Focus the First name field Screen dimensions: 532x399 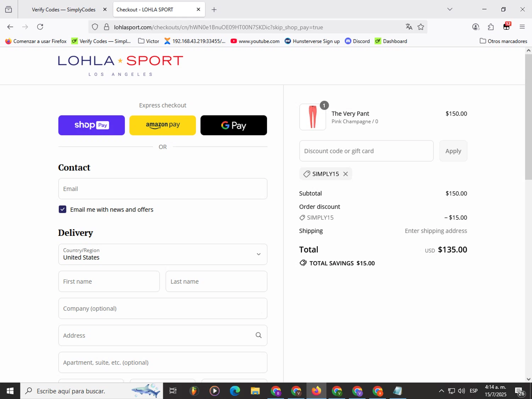pos(109,282)
